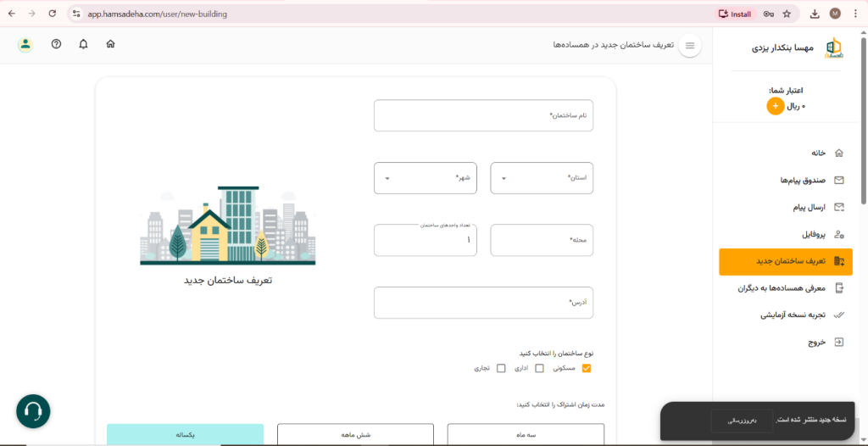Click the صندوق پیام‌ها envelope icon
This screenshot has height=446, width=868.
(839, 180)
